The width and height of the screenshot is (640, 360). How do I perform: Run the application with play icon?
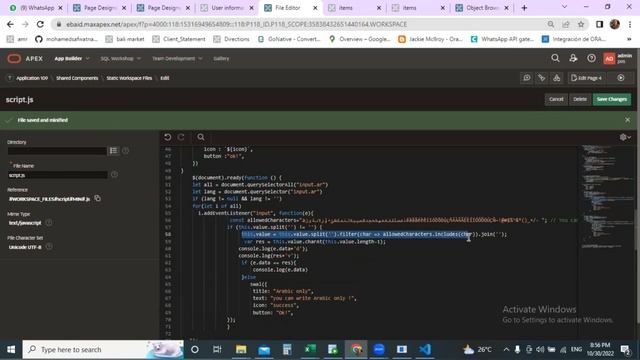pyautogui.click(x=620, y=78)
